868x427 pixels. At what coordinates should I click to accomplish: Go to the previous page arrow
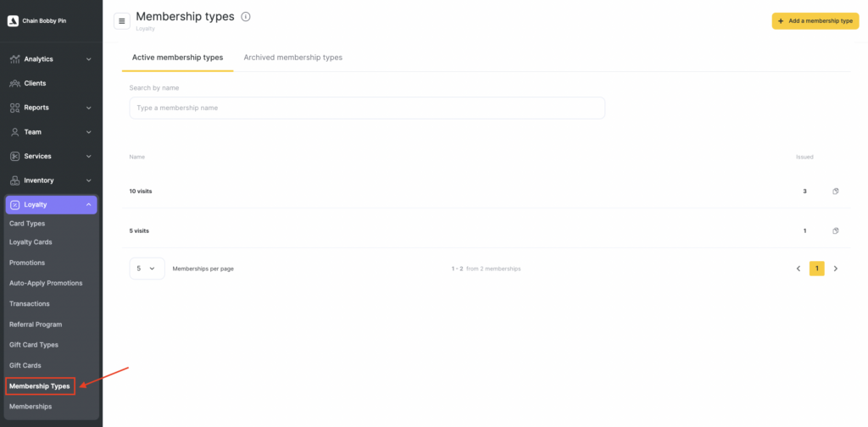point(798,269)
